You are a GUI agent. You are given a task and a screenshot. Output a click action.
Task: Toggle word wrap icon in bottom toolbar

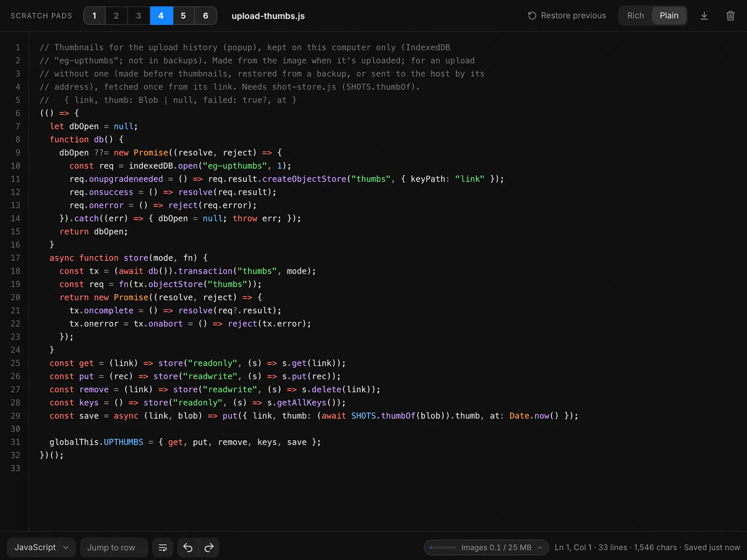click(163, 547)
